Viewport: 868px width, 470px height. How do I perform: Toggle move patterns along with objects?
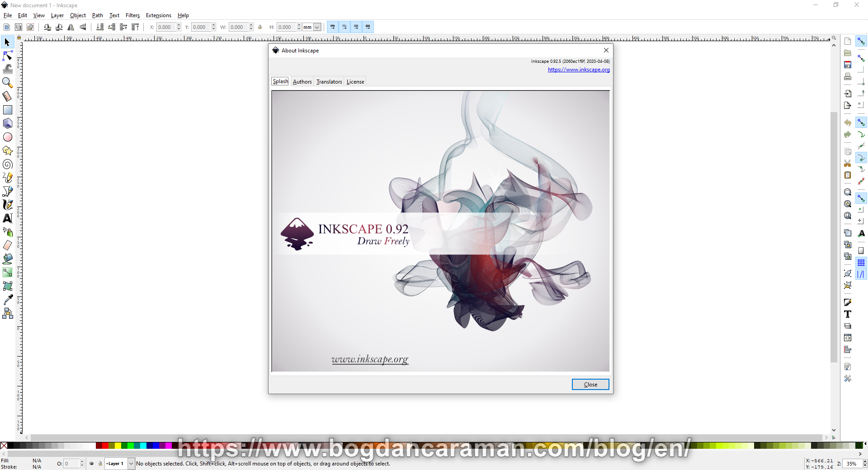click(x=368, y=27)
